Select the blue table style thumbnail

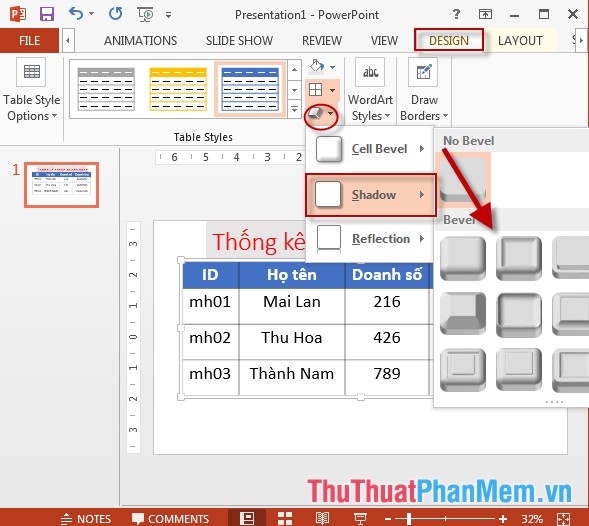(250, 89)
